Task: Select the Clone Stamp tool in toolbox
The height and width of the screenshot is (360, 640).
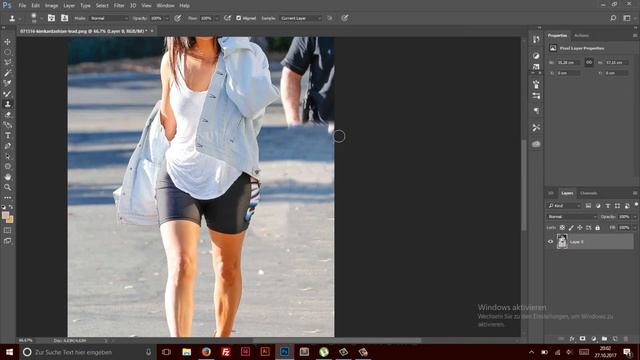Action: click(7, 104)
